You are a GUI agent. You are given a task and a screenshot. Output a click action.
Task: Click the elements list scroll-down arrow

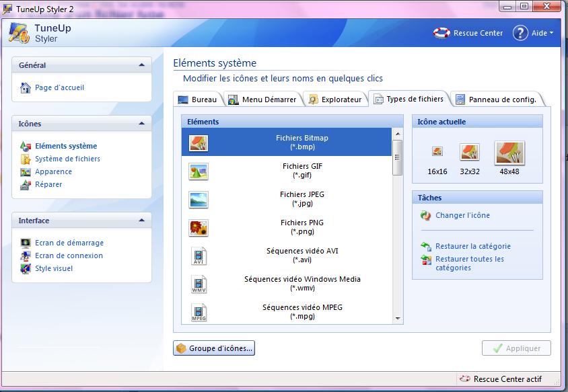(398, 319)
